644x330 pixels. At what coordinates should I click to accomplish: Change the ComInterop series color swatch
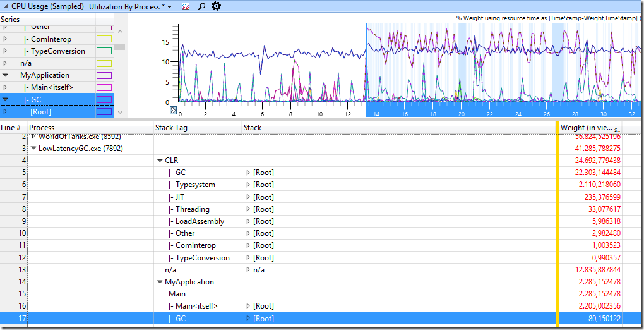click(104, 39)
